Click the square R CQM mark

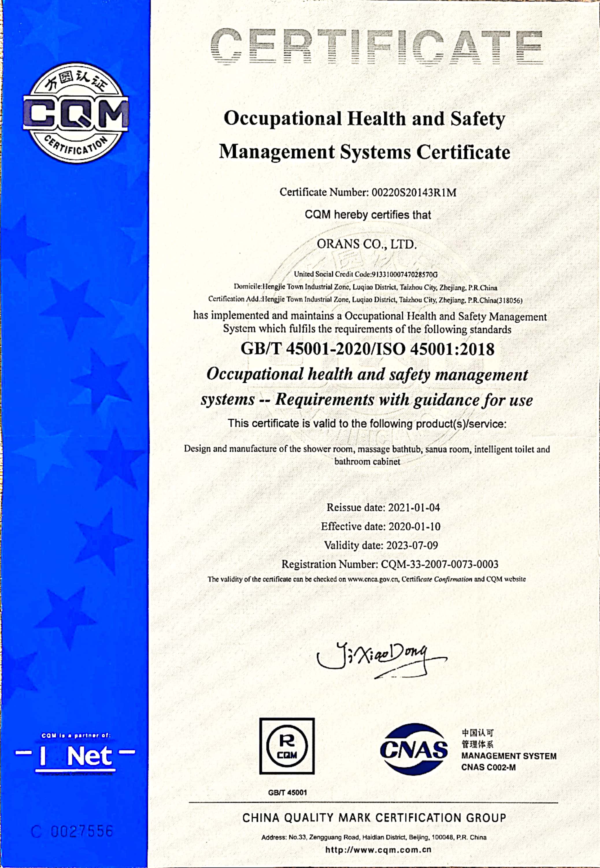287,746
